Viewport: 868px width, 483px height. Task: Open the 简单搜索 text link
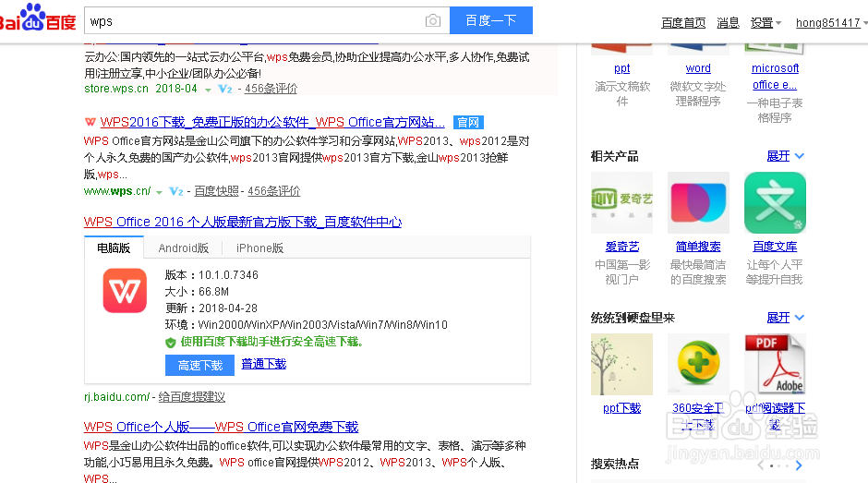(698, 247)
